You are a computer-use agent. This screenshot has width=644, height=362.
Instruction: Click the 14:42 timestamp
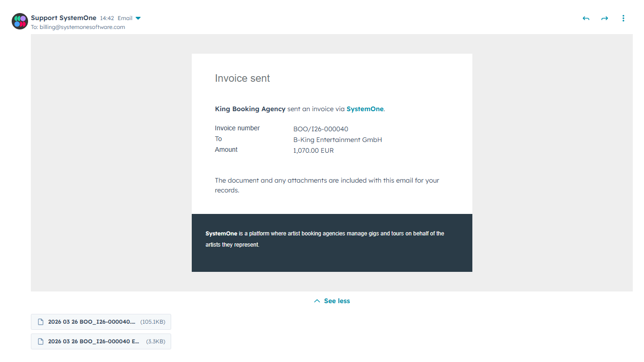tap(107, 18)
